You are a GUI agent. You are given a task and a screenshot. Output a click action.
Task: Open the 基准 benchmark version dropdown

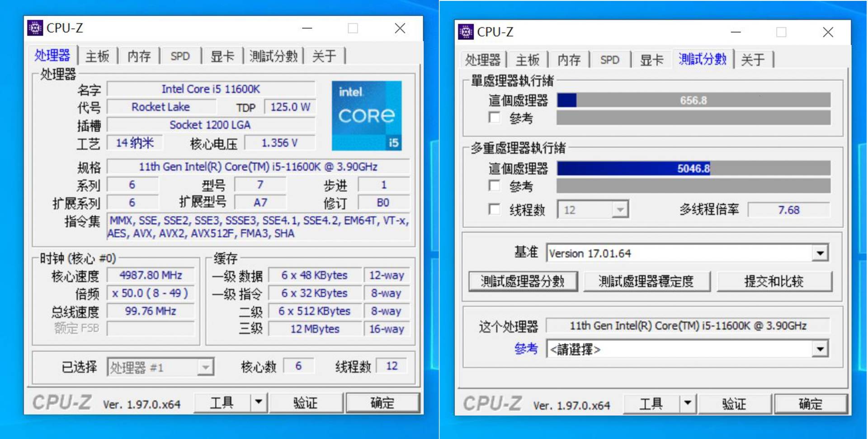[x=821, y=253]
